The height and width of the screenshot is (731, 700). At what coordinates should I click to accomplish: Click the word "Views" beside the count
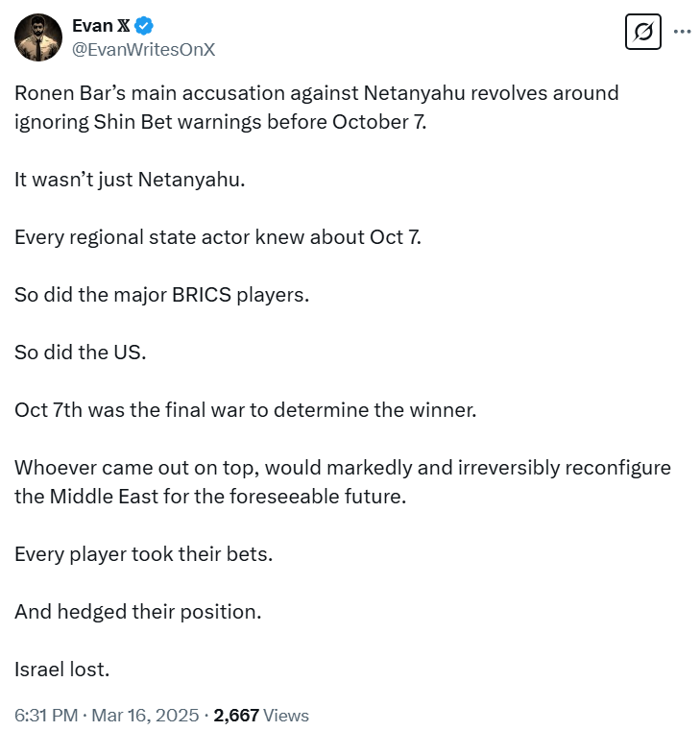click(286, 716)
